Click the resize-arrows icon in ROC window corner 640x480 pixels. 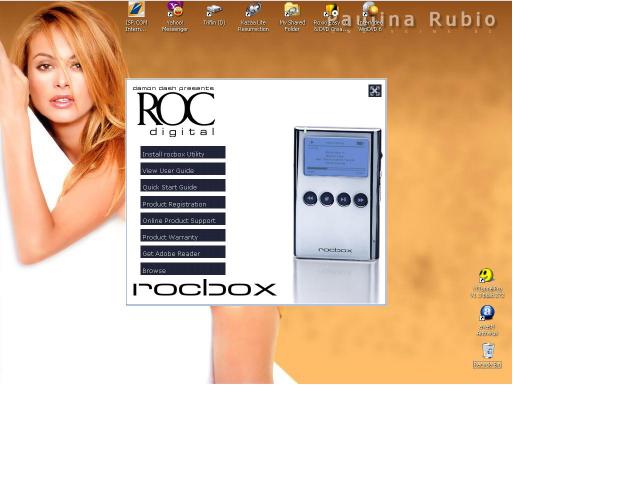pos(375,91)
